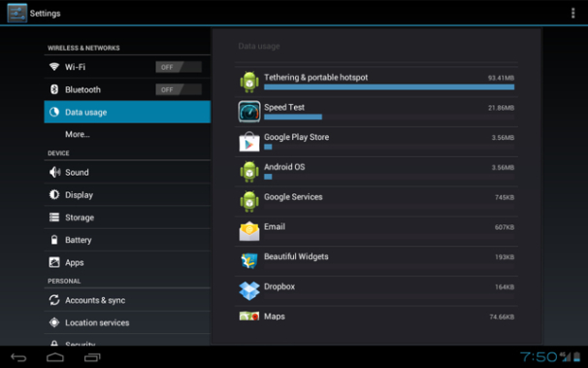Open Google Play Store usage details
This screenshot has width=588, height=368.
pyautogui.click(x=376, y=142)
